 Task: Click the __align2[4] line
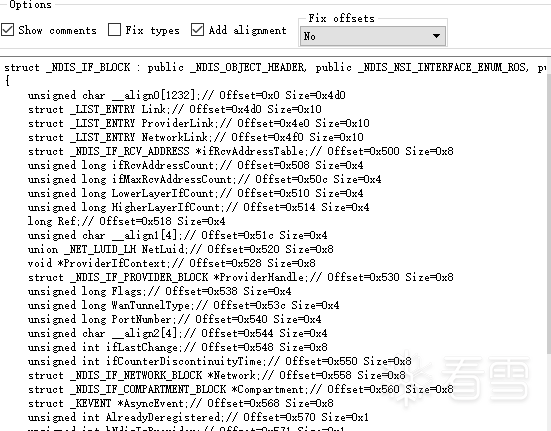(x=177, y=333)
